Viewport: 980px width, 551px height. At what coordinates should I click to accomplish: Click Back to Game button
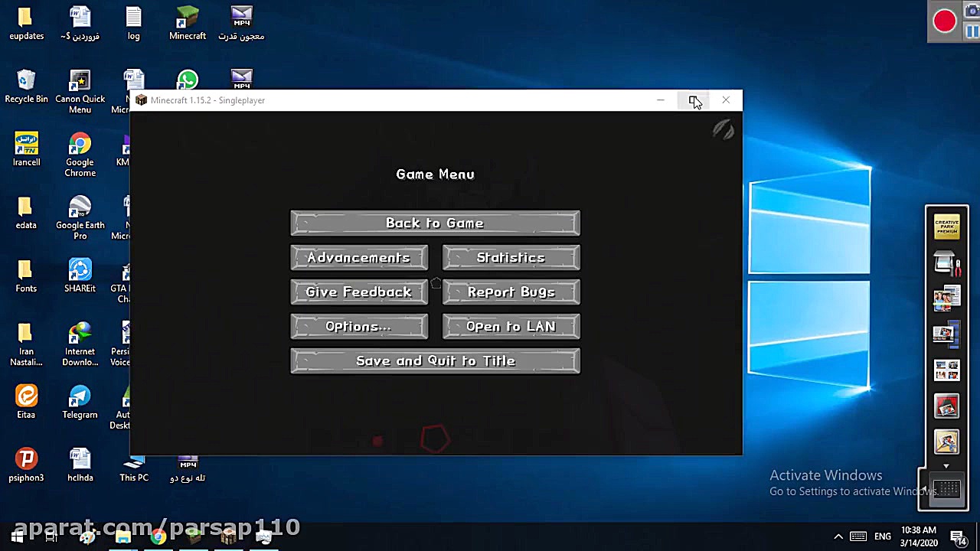tap(435, 223)
